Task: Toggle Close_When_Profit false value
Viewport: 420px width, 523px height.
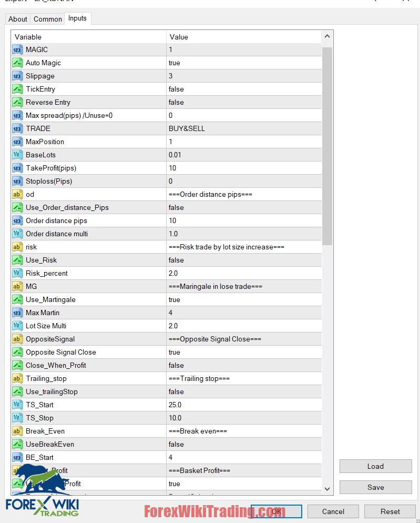Action: click(244, 366)
